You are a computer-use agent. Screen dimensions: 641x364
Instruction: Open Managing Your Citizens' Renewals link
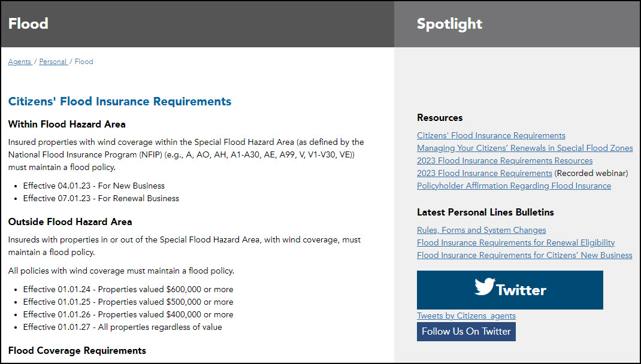(525, 148)
